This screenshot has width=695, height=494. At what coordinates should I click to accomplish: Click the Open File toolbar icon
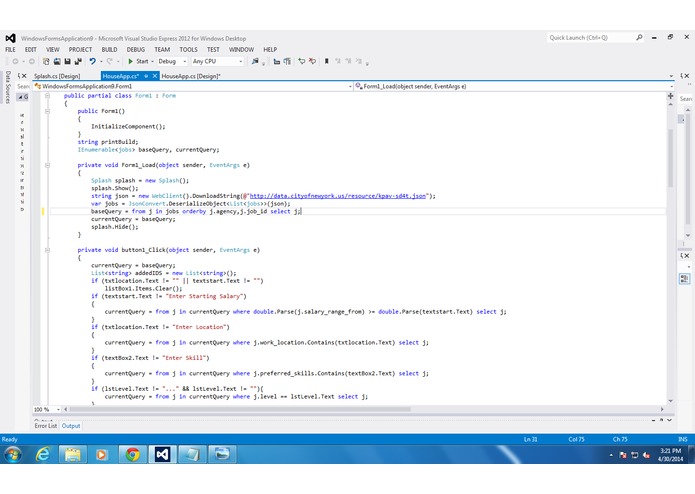pyautogui.click(x=57, y=61)
